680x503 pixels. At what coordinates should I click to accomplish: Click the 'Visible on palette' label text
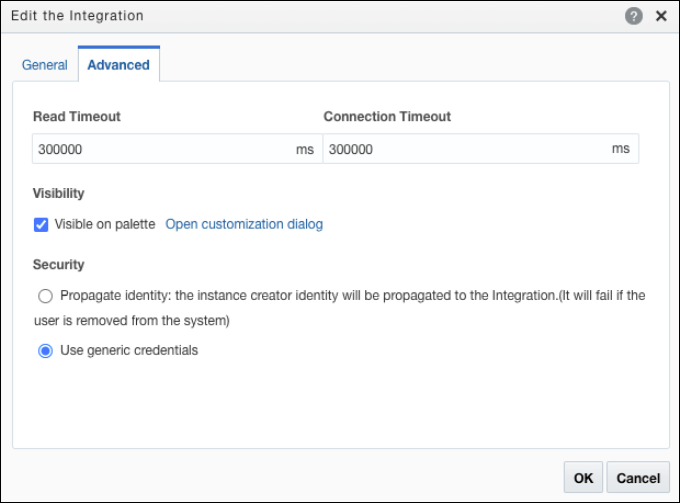[x=105, y=224]
